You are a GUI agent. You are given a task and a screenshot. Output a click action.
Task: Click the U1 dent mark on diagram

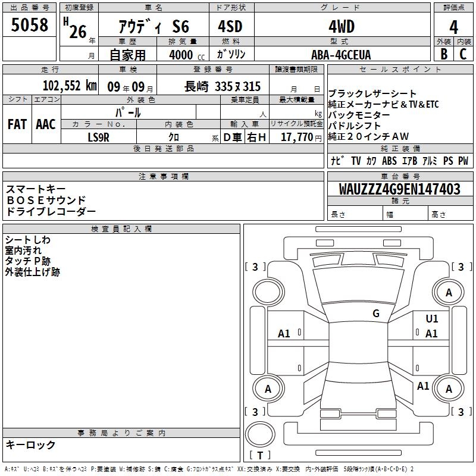click(x=431, y=319)
